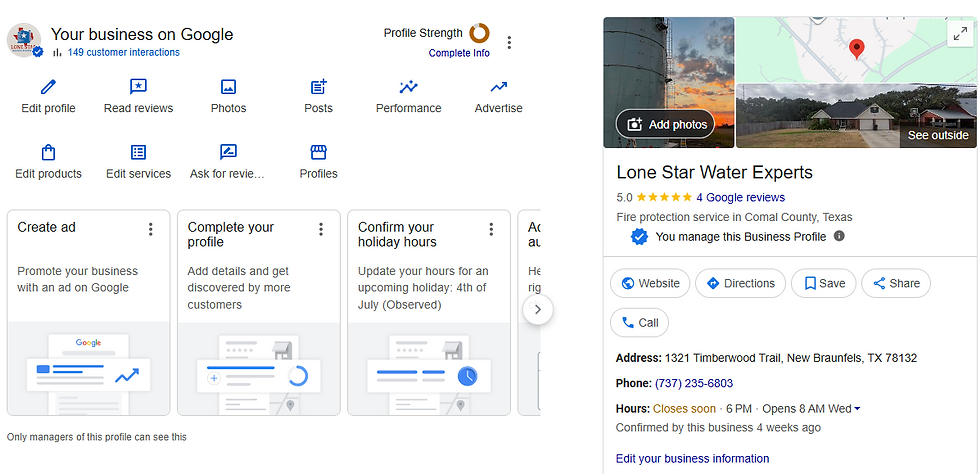
Task: Open the 4 Google reviews link
Action: click(741, 198)
